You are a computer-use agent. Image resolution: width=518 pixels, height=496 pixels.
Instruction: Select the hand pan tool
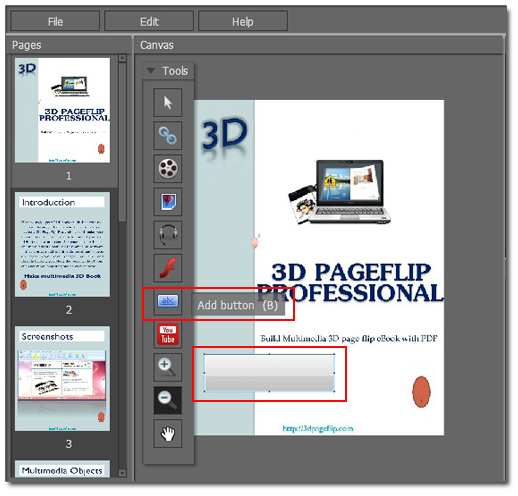168,434
